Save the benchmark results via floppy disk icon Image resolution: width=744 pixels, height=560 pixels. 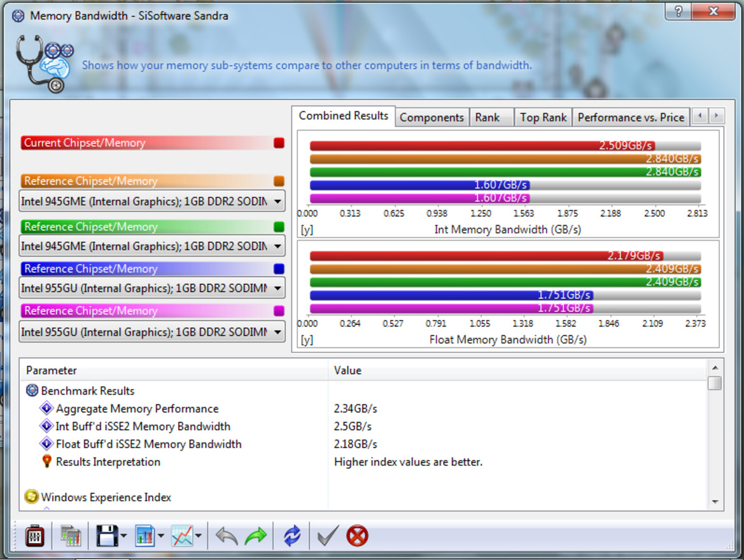coord(106,536)
